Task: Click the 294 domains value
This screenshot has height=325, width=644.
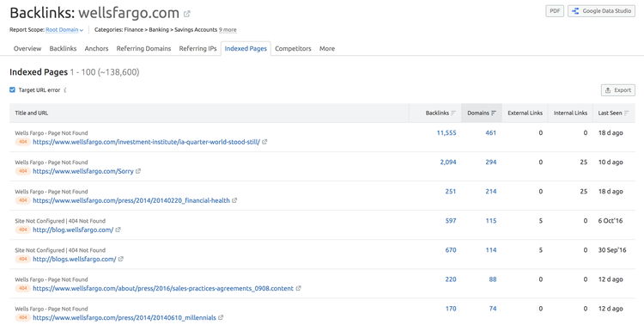Action: click(x=490, y=162)
